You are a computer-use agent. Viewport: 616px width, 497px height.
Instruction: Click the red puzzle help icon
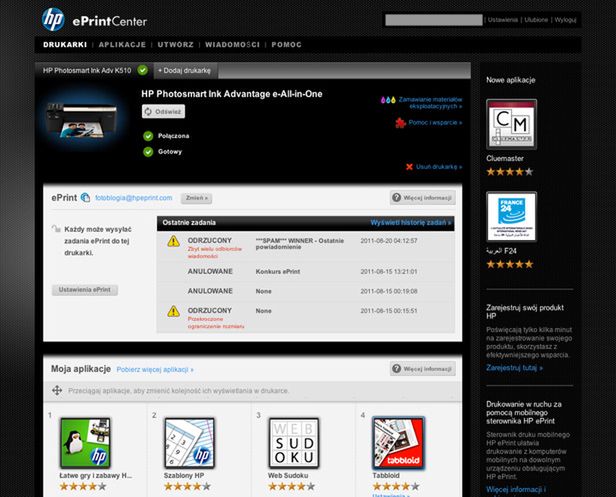tap(400, 123)
